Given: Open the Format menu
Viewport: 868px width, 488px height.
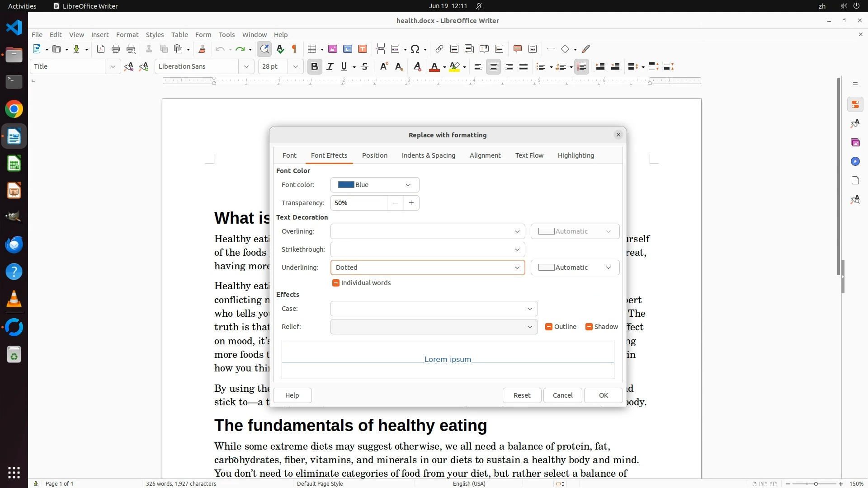Looking at the screenshot, I should click(x=127, y=35).
